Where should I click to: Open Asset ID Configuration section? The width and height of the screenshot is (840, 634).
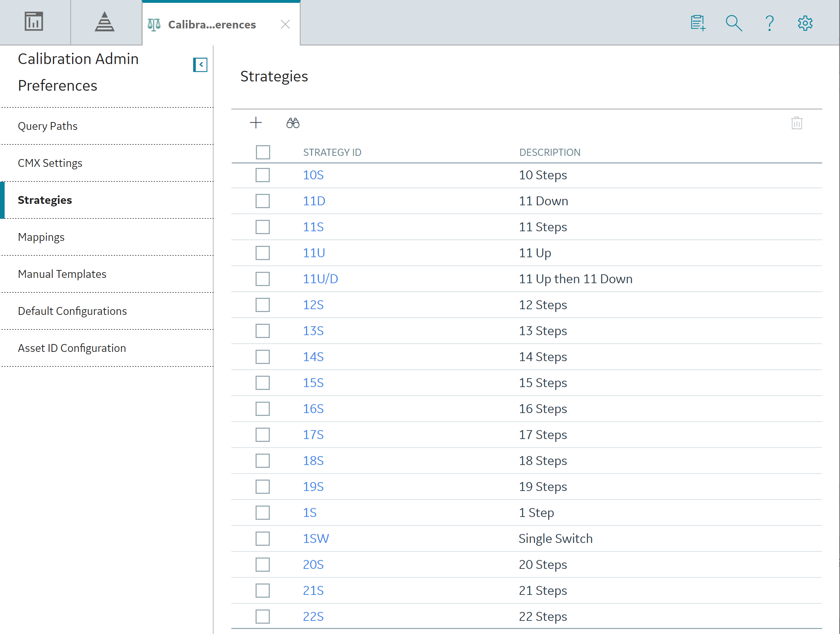[107, 348]
